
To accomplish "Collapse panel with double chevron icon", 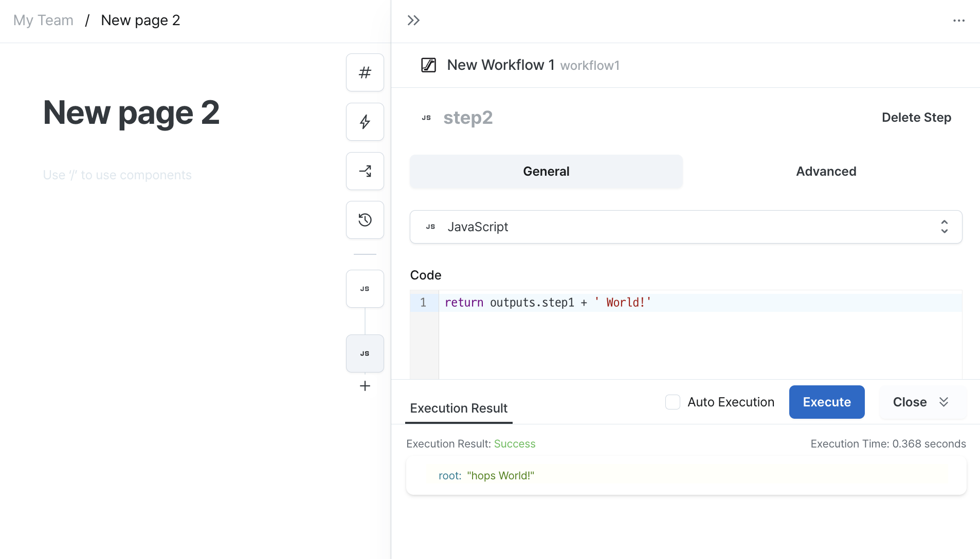I will [413, 21].
